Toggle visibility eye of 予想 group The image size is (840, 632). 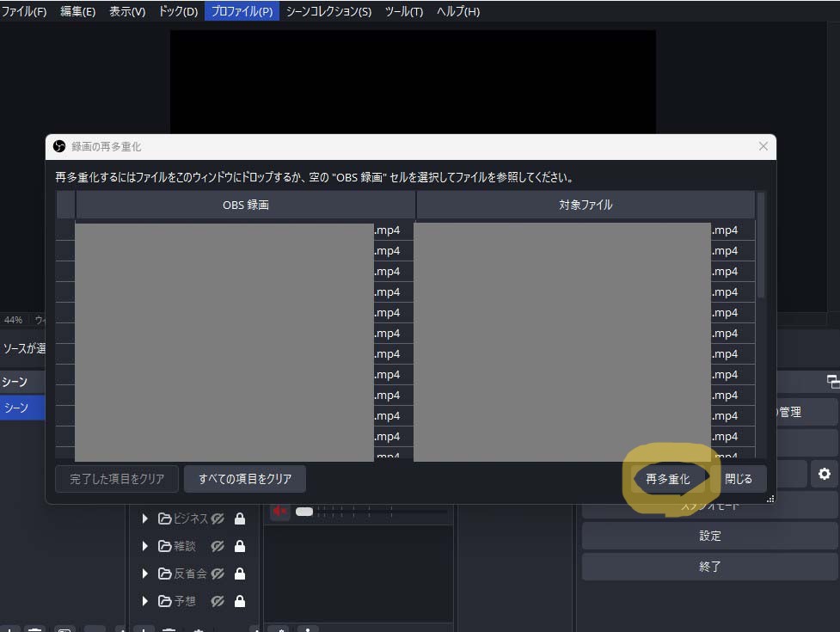(x=218, y=601)
